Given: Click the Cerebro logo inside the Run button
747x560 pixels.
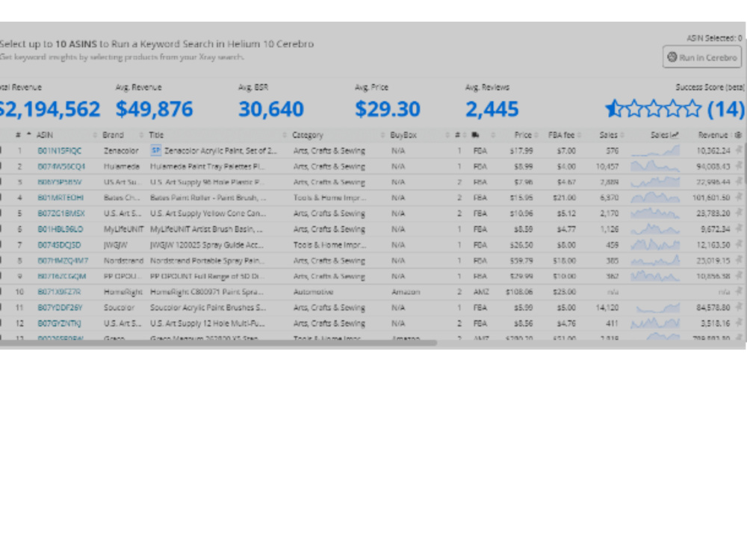Looking at the screenshot, I should [x=672, y=57].
